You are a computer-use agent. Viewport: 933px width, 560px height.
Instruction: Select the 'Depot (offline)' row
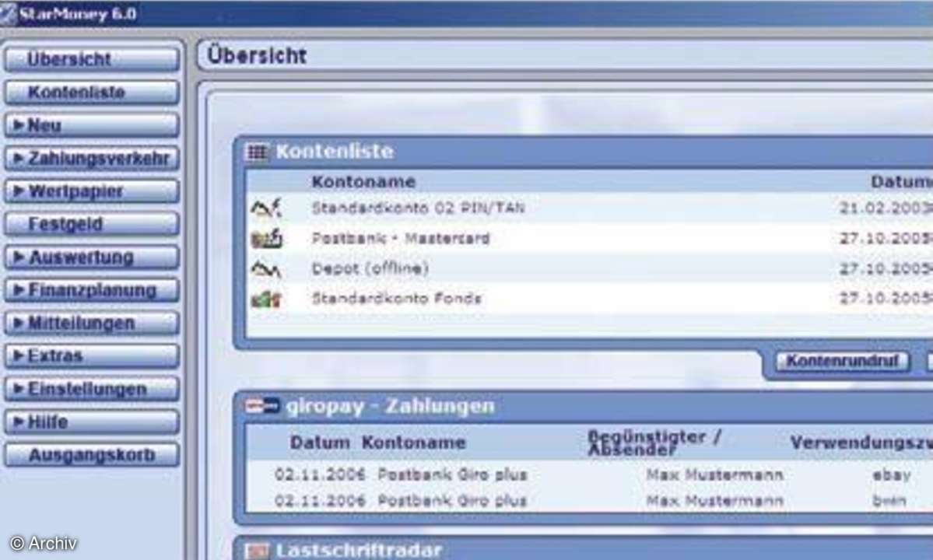(x=589, y=268)
